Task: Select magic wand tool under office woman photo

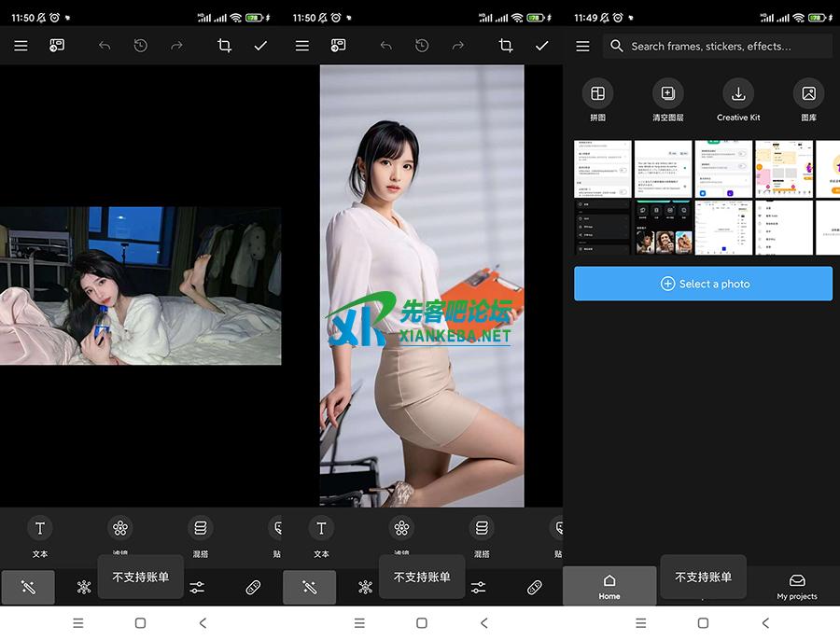Action: [309, 587]
